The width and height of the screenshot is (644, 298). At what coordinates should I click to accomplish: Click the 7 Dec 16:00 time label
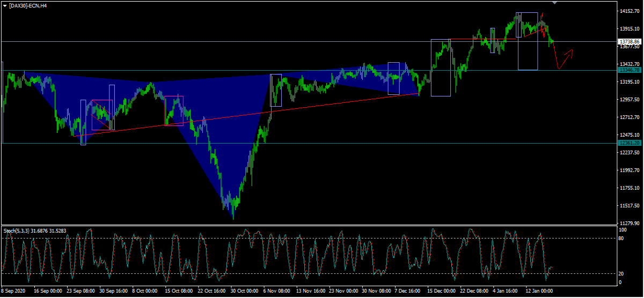pos(408,290)
